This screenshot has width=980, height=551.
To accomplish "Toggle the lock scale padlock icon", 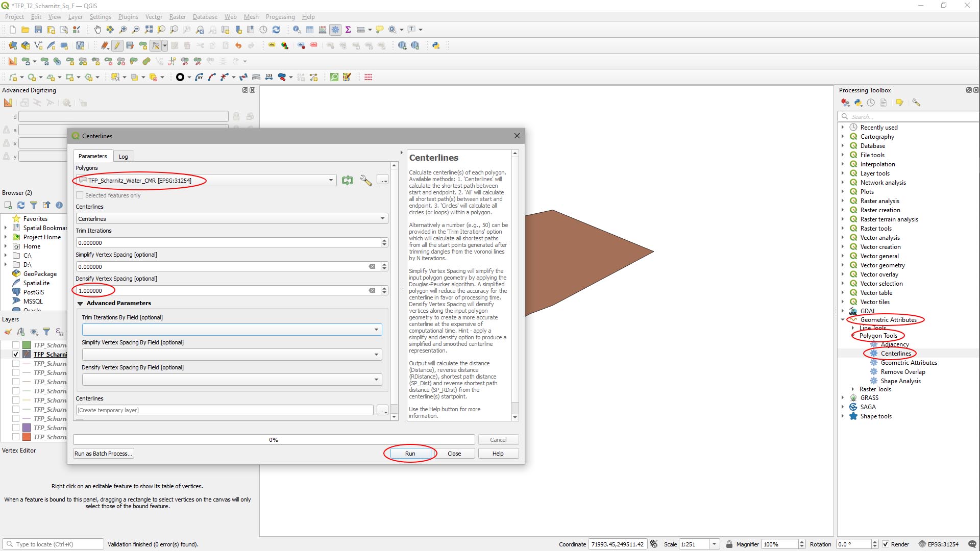I will [729, 544].
